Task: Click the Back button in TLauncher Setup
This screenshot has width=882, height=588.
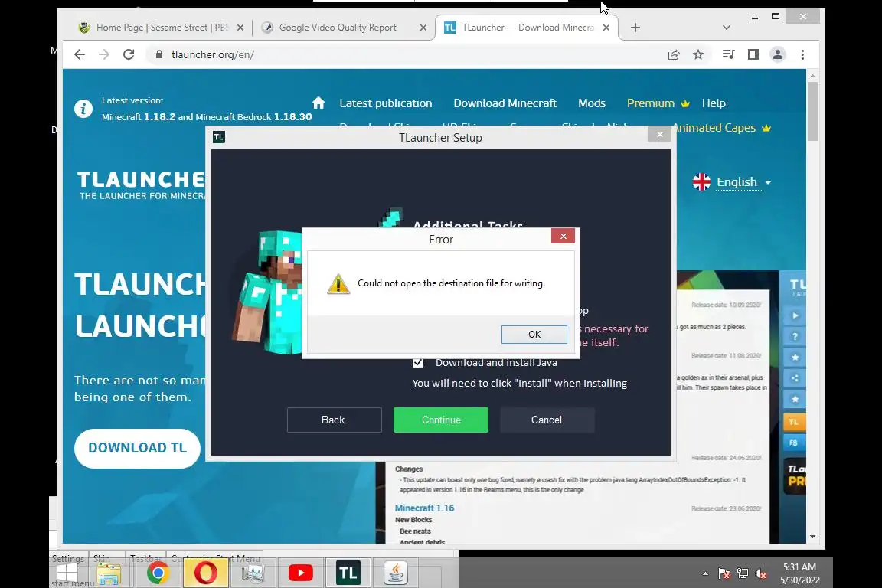Action: tap(334, 420)
